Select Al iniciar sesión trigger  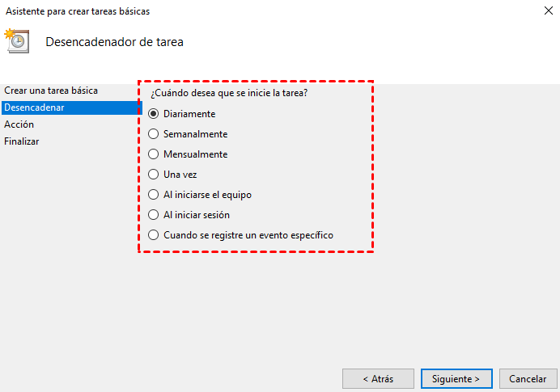154,215
